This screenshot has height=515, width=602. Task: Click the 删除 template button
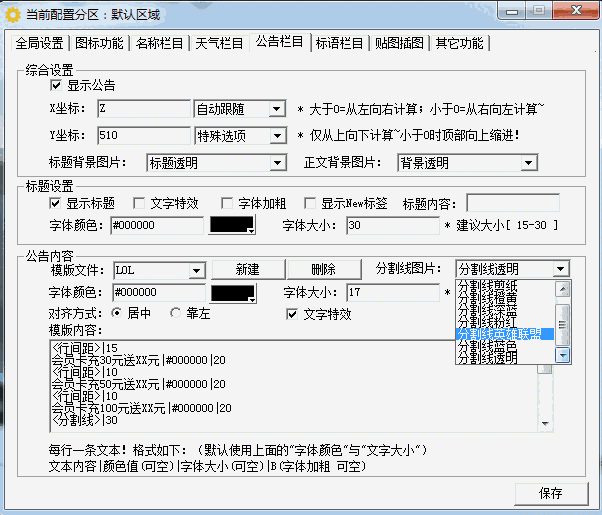pos(324,269)
